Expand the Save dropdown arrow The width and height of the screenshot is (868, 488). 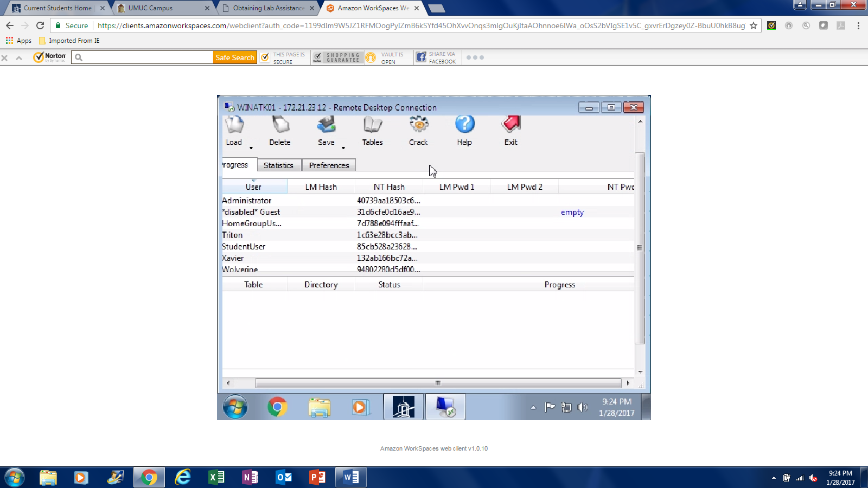343,148
